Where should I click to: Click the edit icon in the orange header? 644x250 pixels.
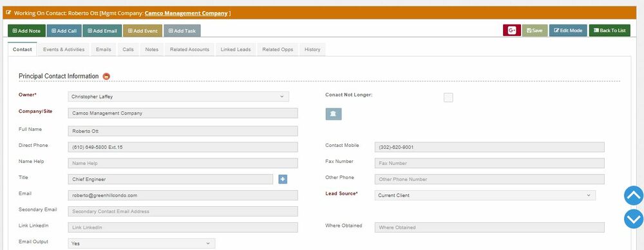[8, 13]
